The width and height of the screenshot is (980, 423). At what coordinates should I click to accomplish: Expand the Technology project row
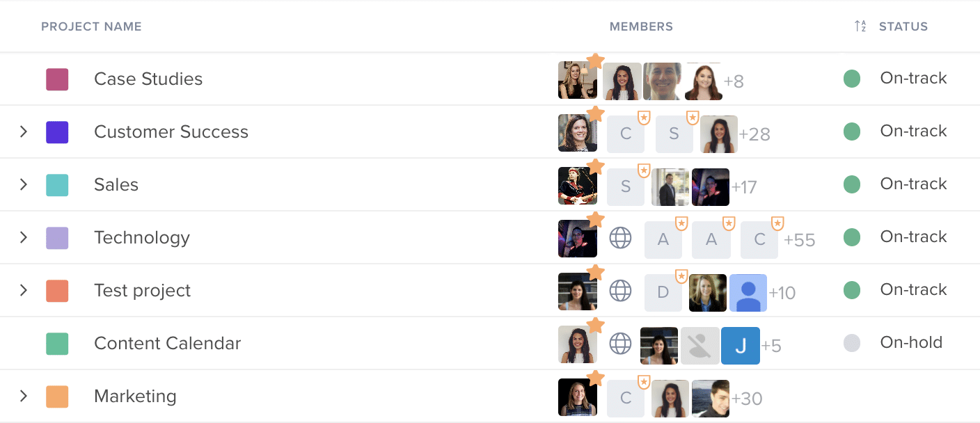[24, 237]
